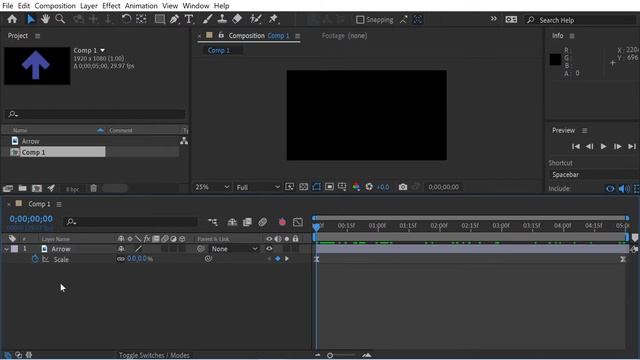Select the Type tool

point(189,19)
